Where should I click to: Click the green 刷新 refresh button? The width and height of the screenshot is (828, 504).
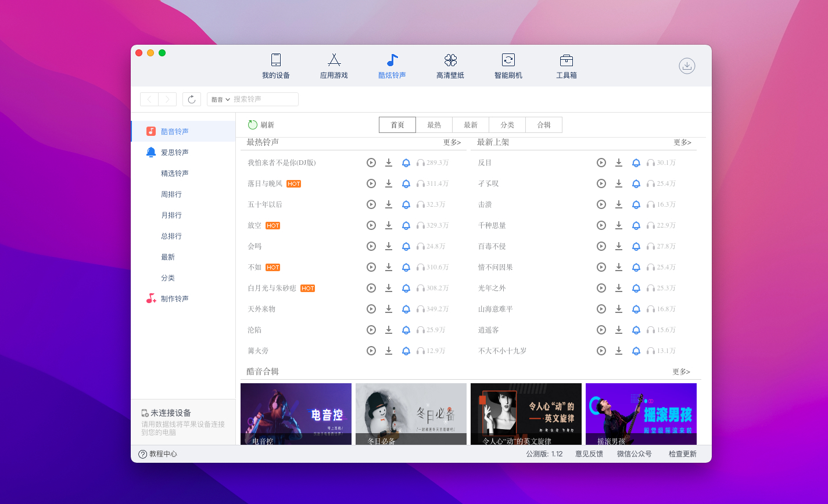pos(261,125)
